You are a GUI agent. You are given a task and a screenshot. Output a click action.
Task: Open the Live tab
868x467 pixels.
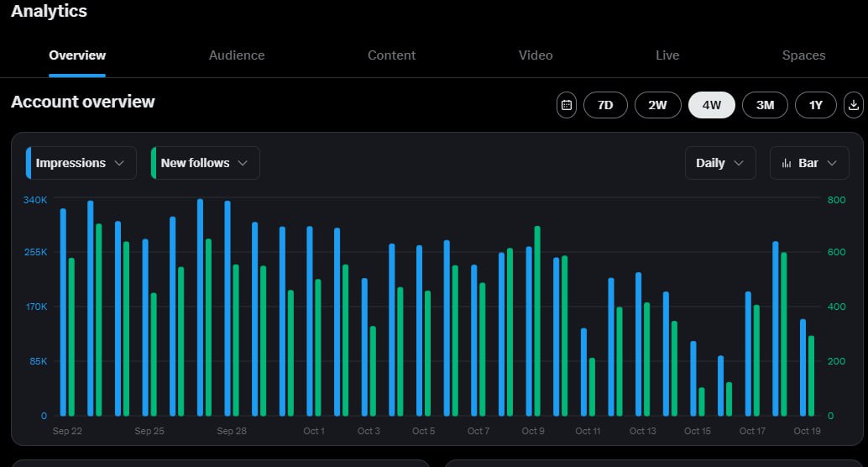click(x=667, y=55)
